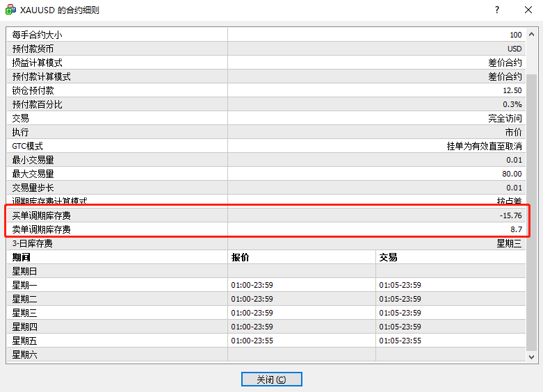The height and width of the screenshot is (392, 543).
Task: Click the scrollbar up arrow
Action: (x=532, y=34)
